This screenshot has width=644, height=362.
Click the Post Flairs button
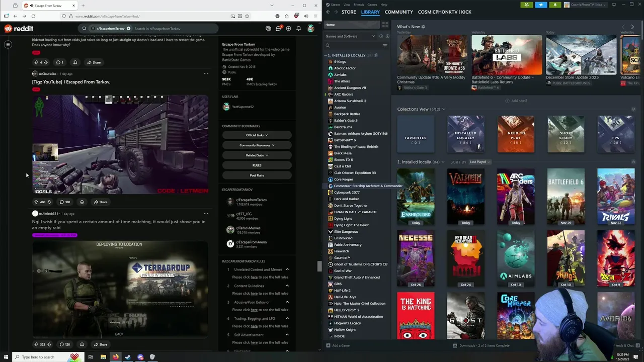257,175
